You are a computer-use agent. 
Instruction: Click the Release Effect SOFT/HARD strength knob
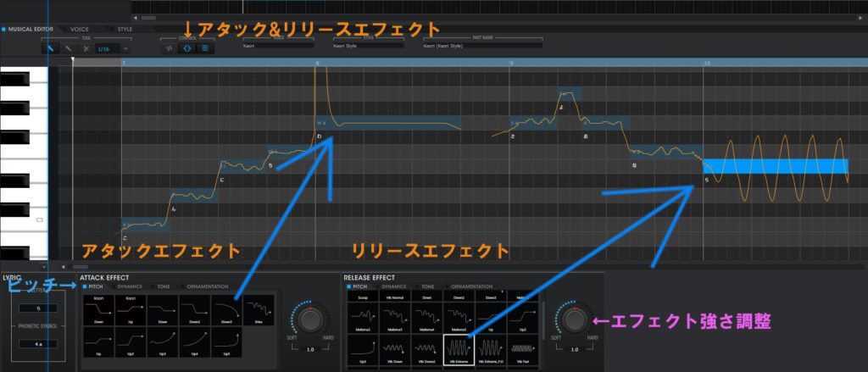pos(574,319)
